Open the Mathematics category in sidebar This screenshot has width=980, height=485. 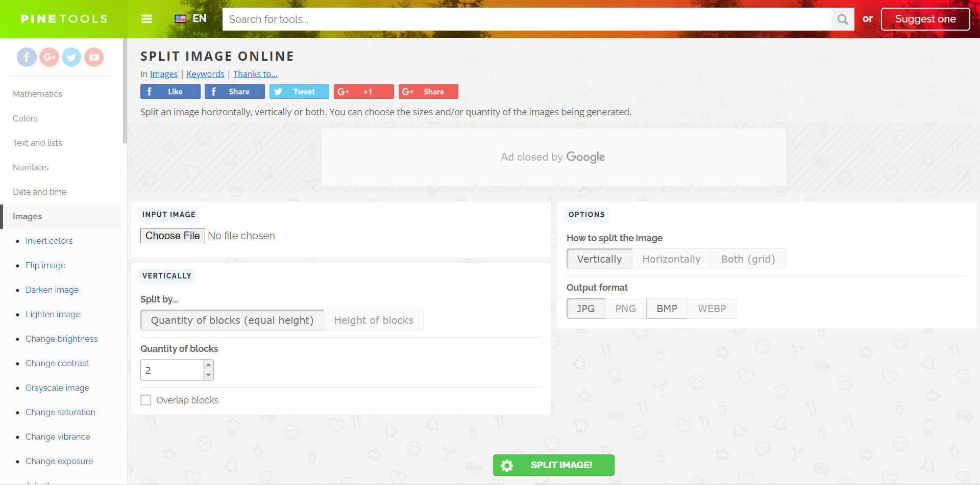(37, 94)
